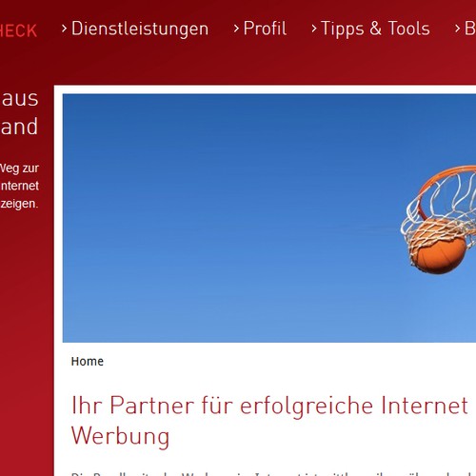Click the headline beginning Ihr Partner für erfolgreiche

tap(269, 421)
